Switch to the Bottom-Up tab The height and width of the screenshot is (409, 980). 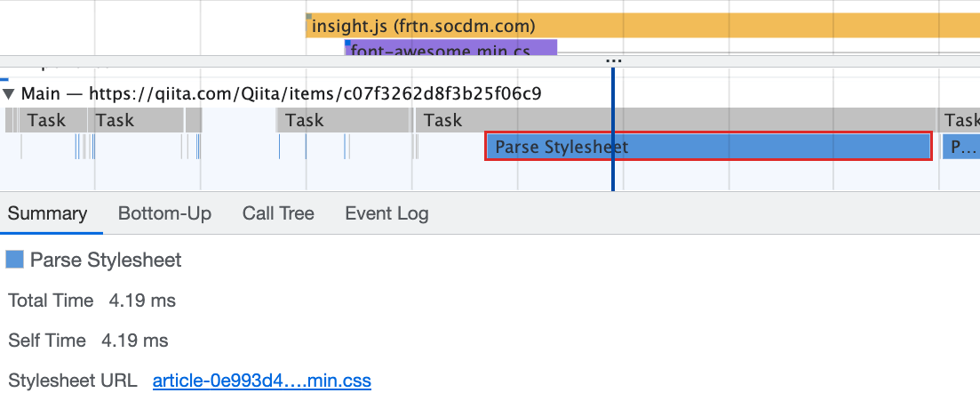(164, 214)
